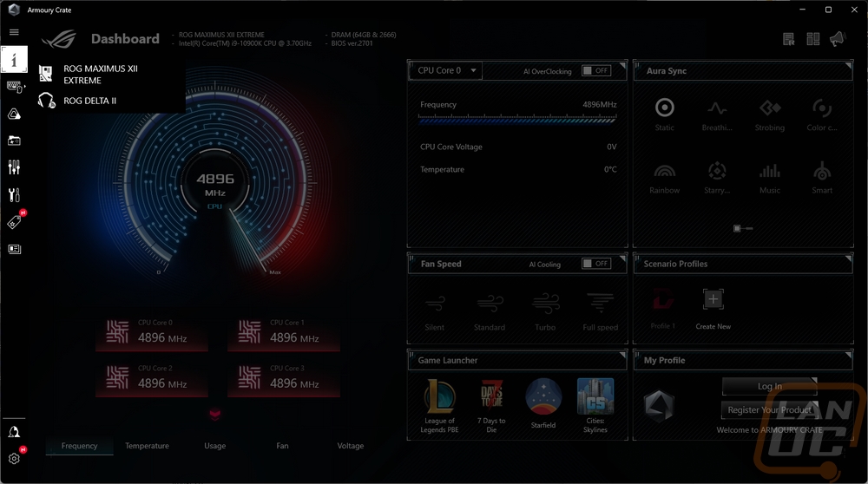868x484 pixels.
Task: Switch to the Fan tab
Action: [282, 446]
